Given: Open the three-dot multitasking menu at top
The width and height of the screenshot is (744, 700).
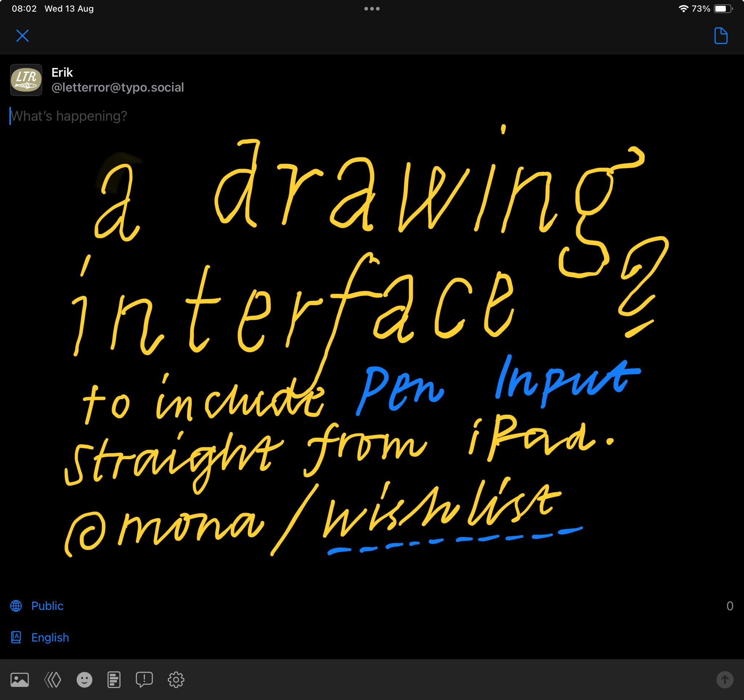Looking at the screenshot, I should tap(372, 9).
